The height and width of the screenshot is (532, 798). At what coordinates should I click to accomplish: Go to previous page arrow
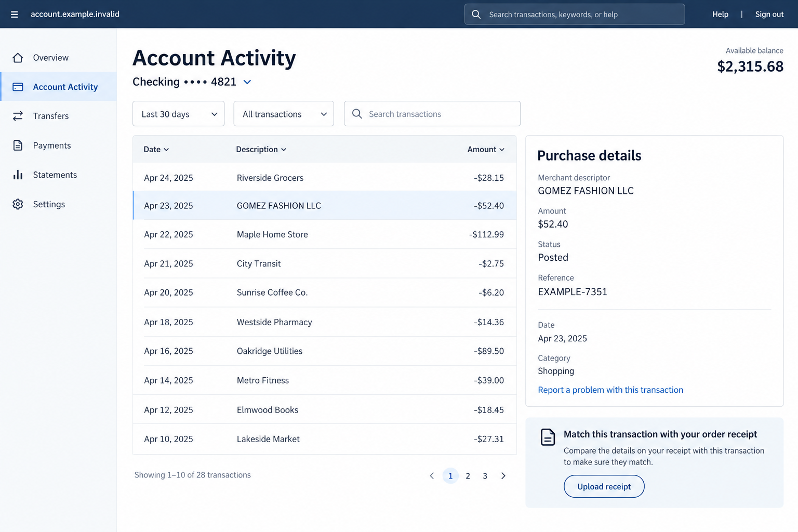point(432,476)
